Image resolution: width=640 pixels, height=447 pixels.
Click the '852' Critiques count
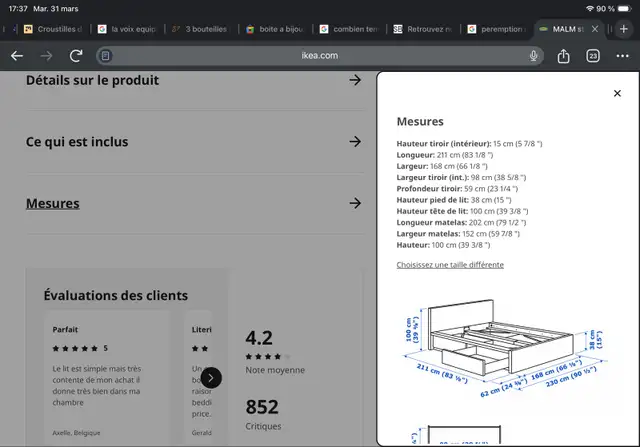click(x=262, y=407)
